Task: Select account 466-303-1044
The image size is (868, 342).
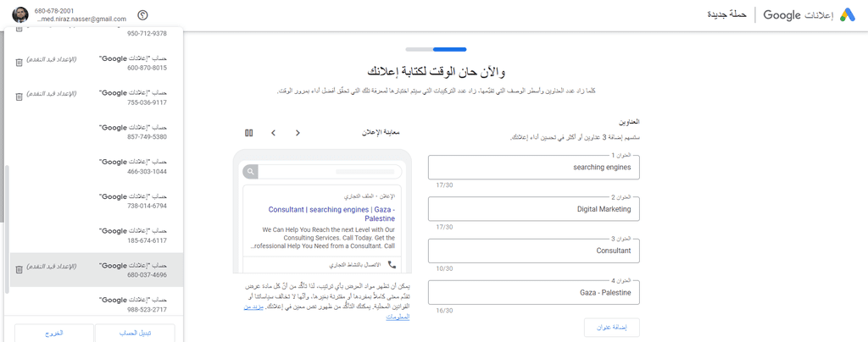Action: point(97,166)
